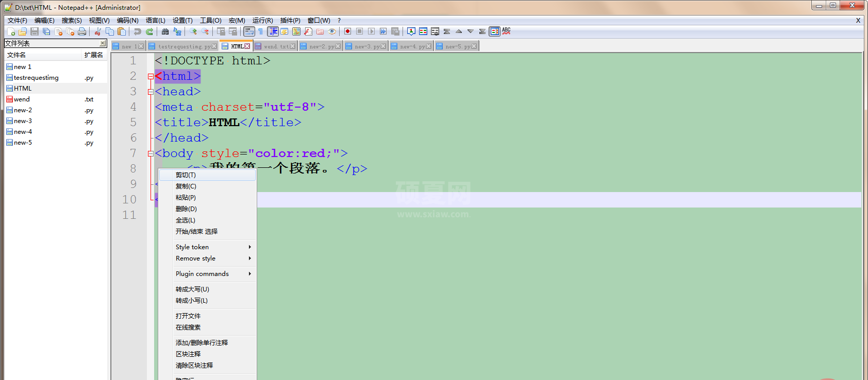Toggle the panel button left of ABC
Image resolution: width=868 pixels, height=380 pixels.
[494, 31]
